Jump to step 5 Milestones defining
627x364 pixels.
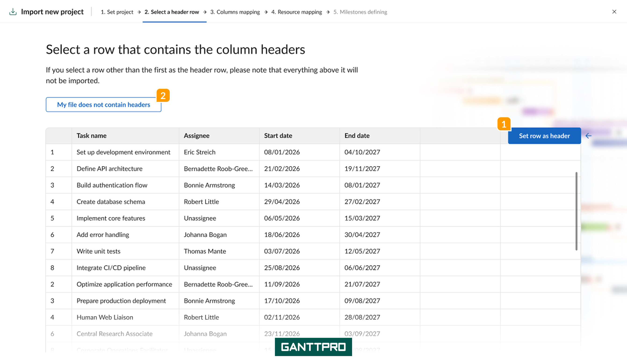pyautogui.click(x=360, y=12)
